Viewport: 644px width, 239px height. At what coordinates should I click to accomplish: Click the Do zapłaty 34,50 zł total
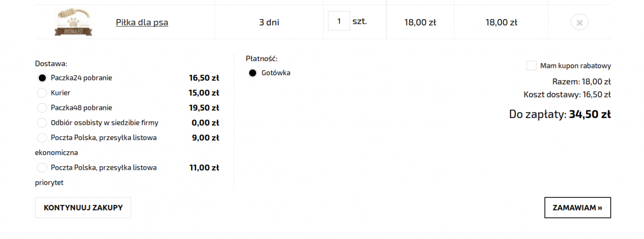point(560,114)
